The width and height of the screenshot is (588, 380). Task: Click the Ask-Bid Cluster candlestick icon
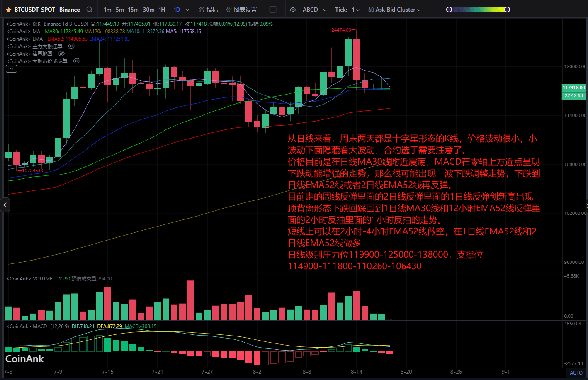tap(371, 10)
